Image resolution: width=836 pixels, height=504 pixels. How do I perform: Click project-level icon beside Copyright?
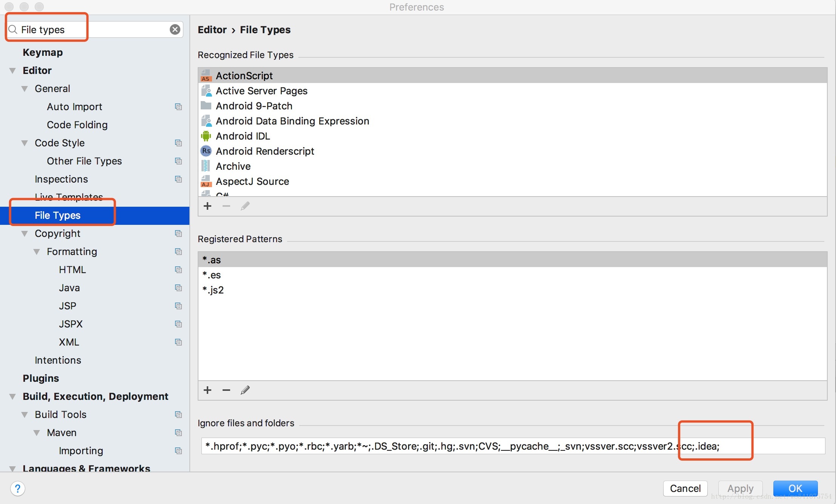pos(178,234)
